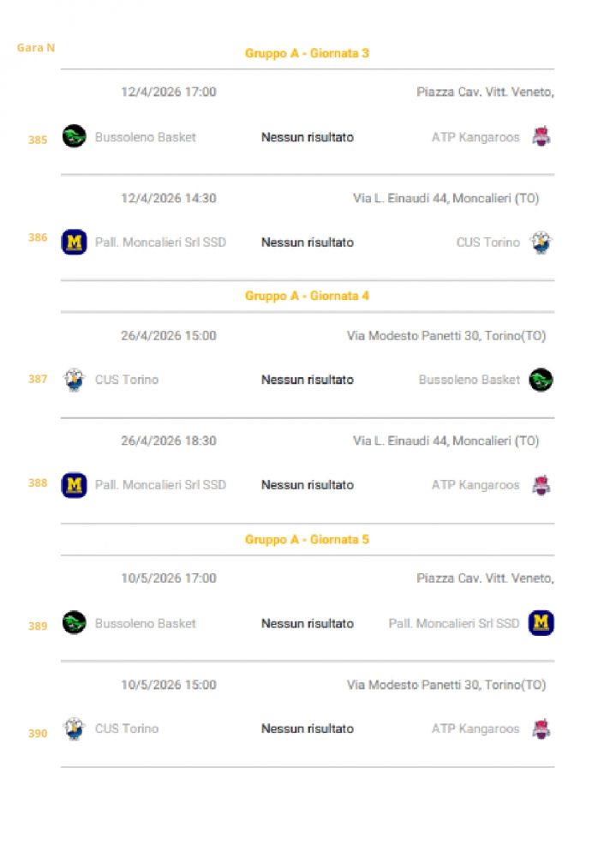Click Pall. Moncalieri logo in match 389
The image size is (616, 857).
pyautogui.click(x=541, y=623)
